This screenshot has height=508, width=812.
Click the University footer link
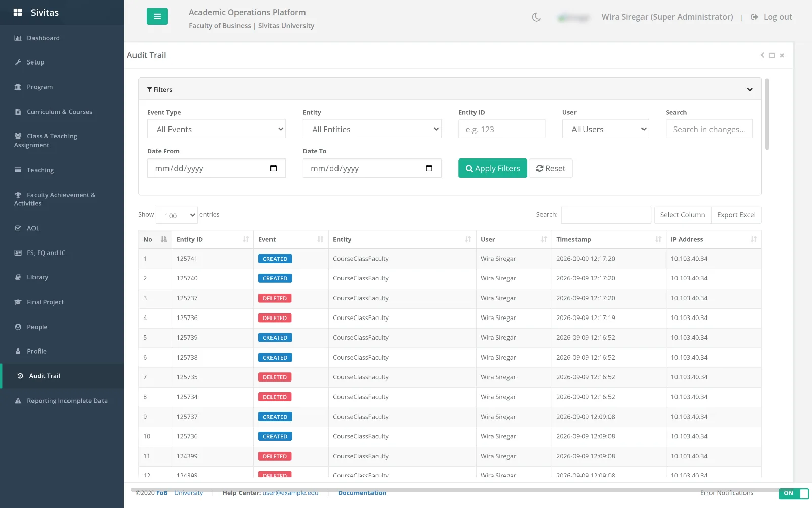pos(188,493)
